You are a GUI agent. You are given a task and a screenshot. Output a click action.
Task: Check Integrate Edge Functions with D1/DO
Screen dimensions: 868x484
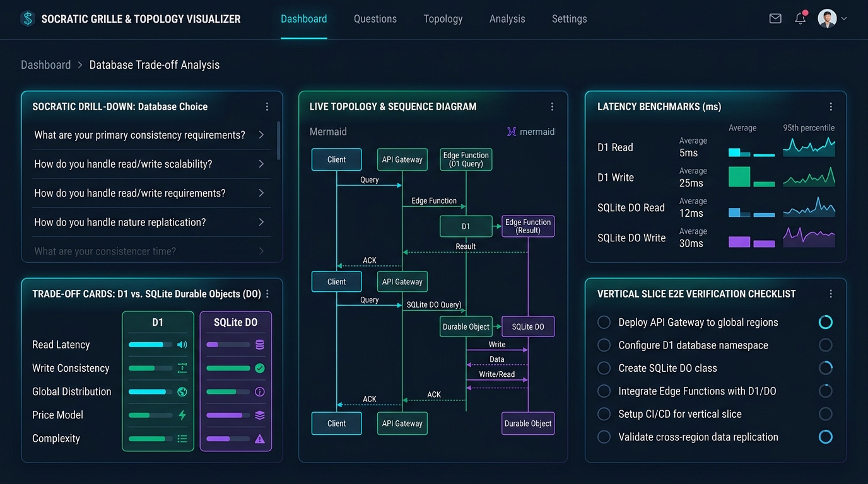(x=604, y=391)
